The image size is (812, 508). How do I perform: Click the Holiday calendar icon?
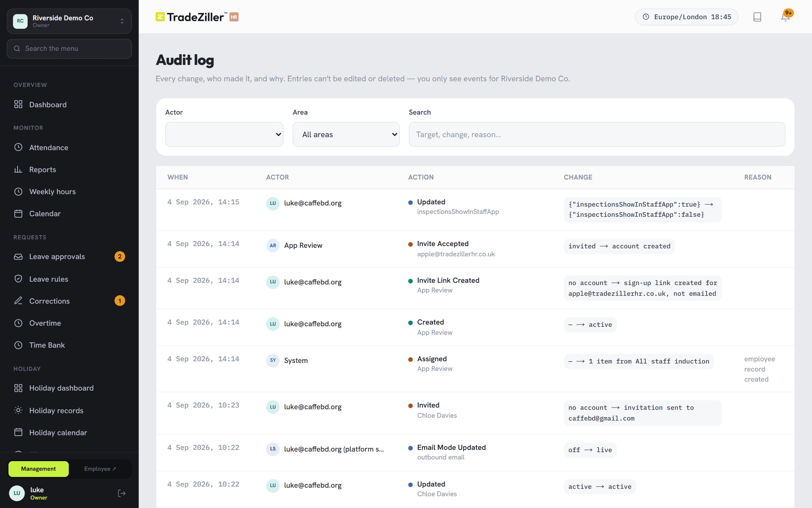[18, 432]
